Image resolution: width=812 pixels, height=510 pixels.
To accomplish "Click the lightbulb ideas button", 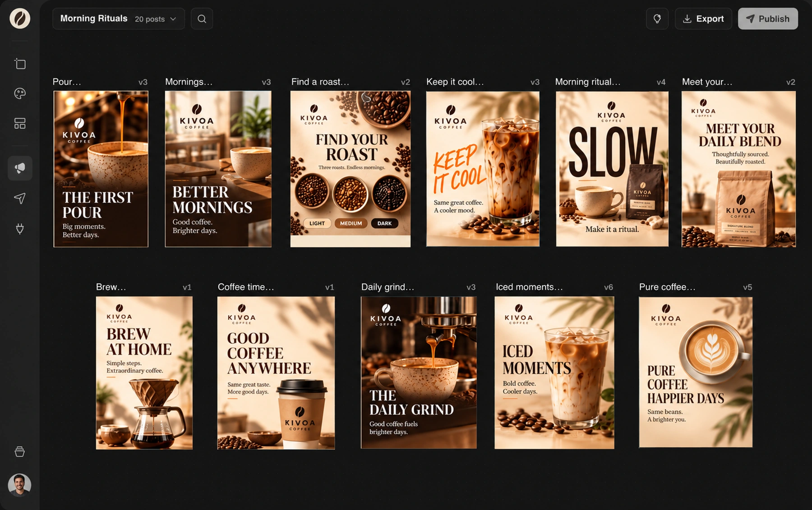I will pos(657,19).
